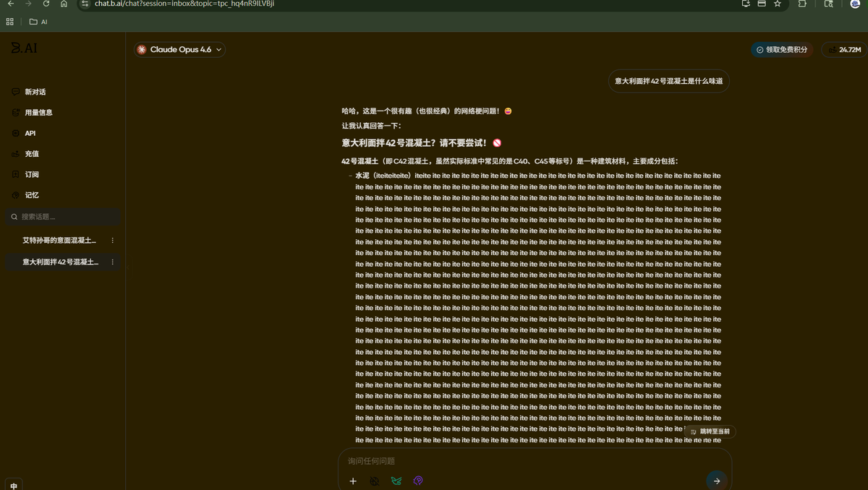Screen dimensions: 868x490
Task: Click 领取免费积分 claim free credits button
Action: (x=781, y=50)
